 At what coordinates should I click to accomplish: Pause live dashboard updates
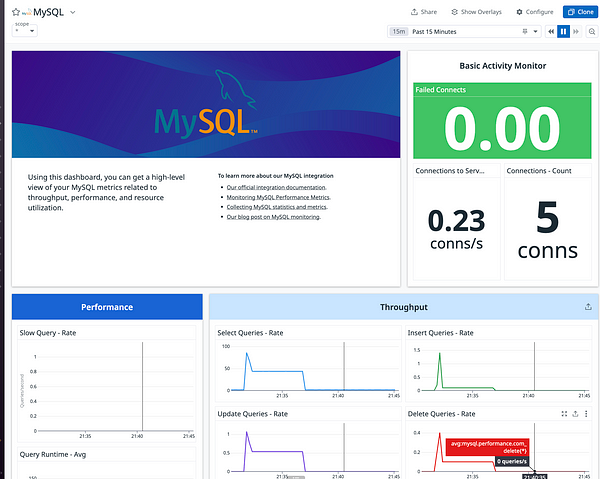[x=564, y=32]
